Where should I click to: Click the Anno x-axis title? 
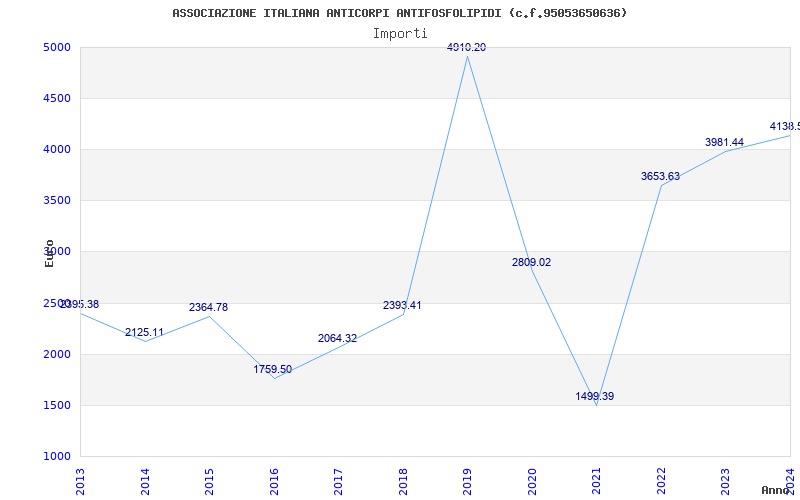tap(776, 490)
